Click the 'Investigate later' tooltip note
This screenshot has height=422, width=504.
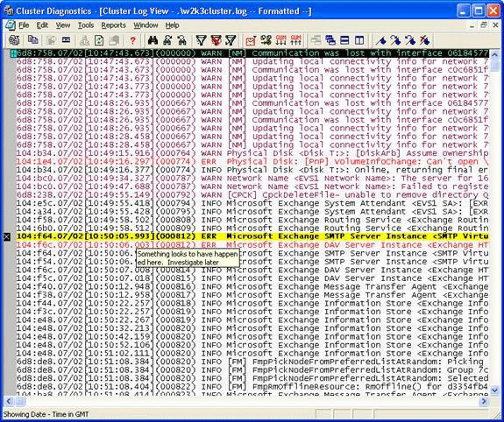[x=188, y=258]
